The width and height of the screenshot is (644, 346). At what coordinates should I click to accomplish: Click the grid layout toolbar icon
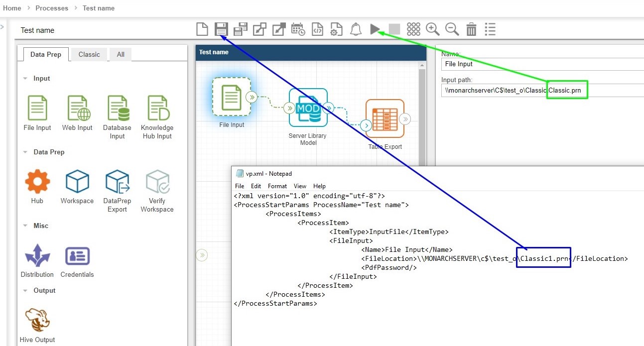pos(413,29)
